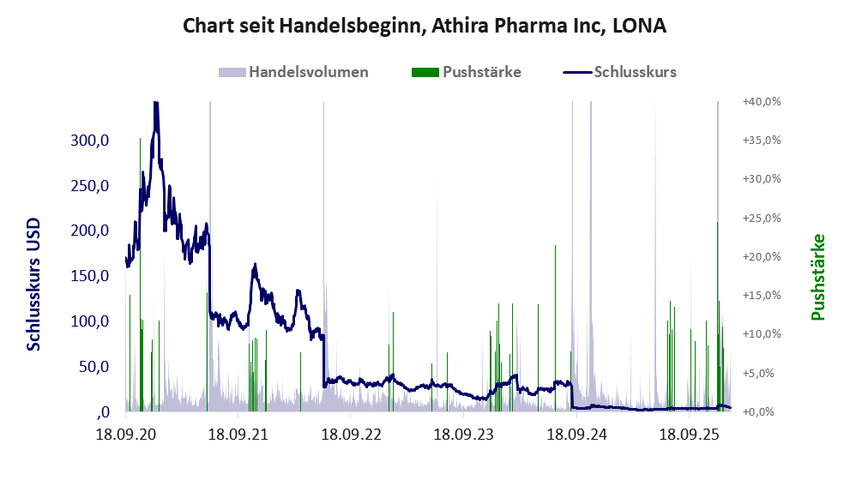Click the 18.09.21 date axis label

(238, 435)
